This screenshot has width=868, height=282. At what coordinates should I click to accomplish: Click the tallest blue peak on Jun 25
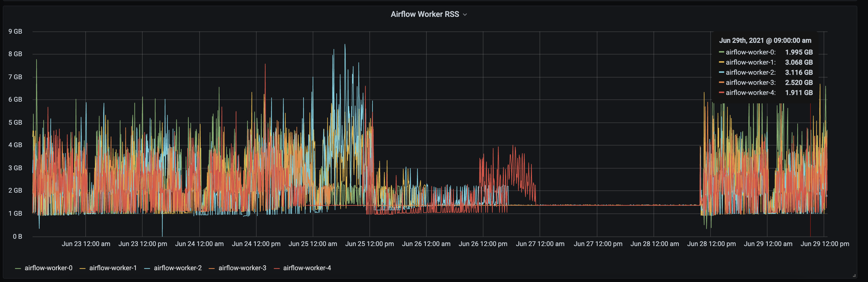click(345, 45)
